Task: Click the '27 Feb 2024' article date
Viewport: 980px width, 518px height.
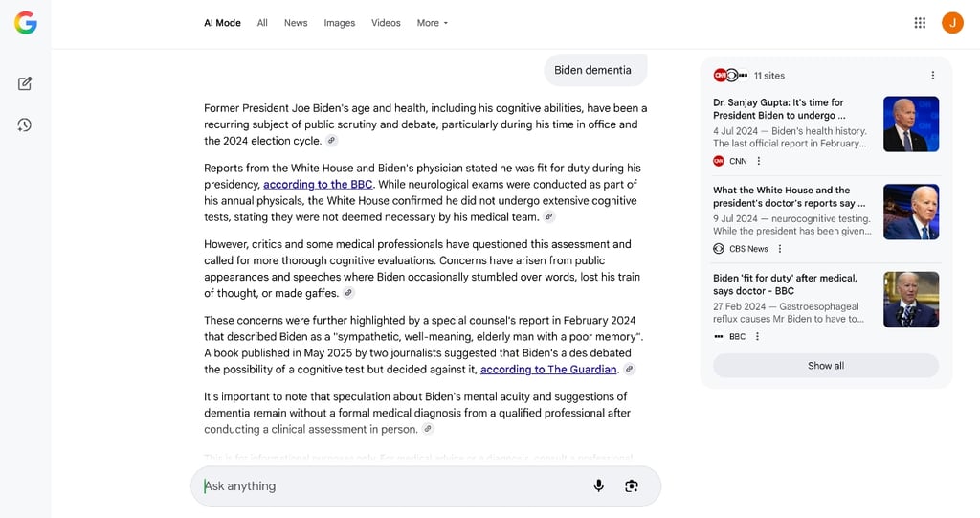Action: pos(739,306)
